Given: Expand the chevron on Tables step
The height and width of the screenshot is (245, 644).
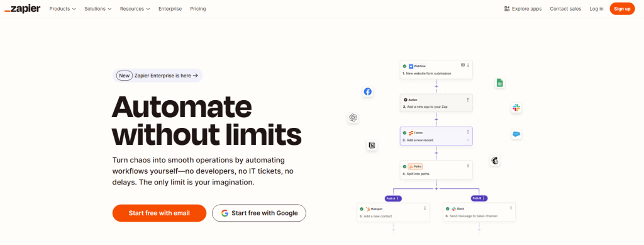Looking at the screenshot, I should pos(468,140).
